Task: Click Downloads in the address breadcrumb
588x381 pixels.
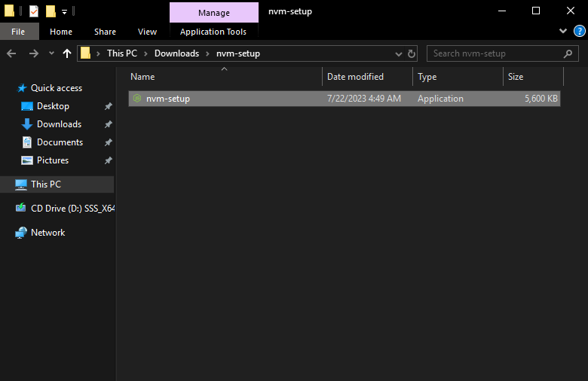Action: (176, 53)
